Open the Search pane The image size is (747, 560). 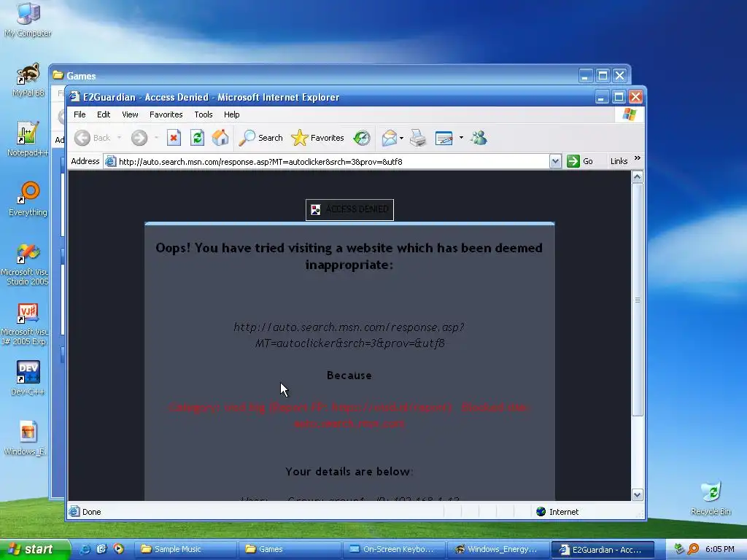260,138
